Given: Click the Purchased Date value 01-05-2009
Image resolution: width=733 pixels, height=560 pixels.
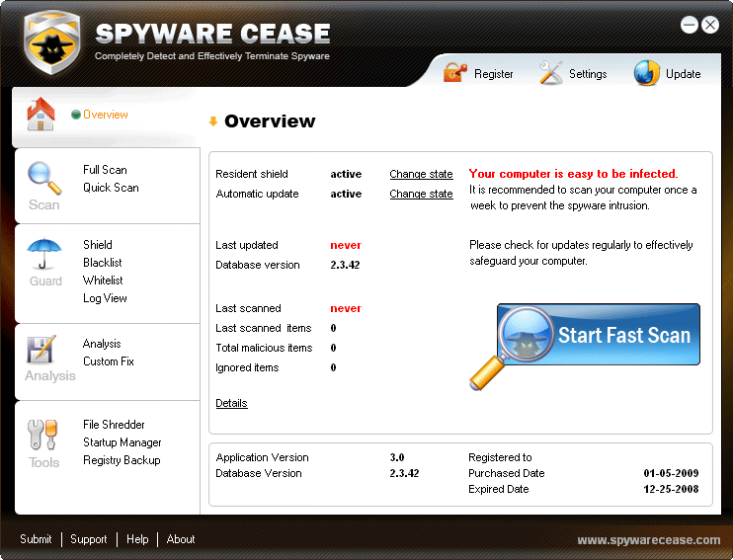Looking at the screenshot, I should (671, 473).
